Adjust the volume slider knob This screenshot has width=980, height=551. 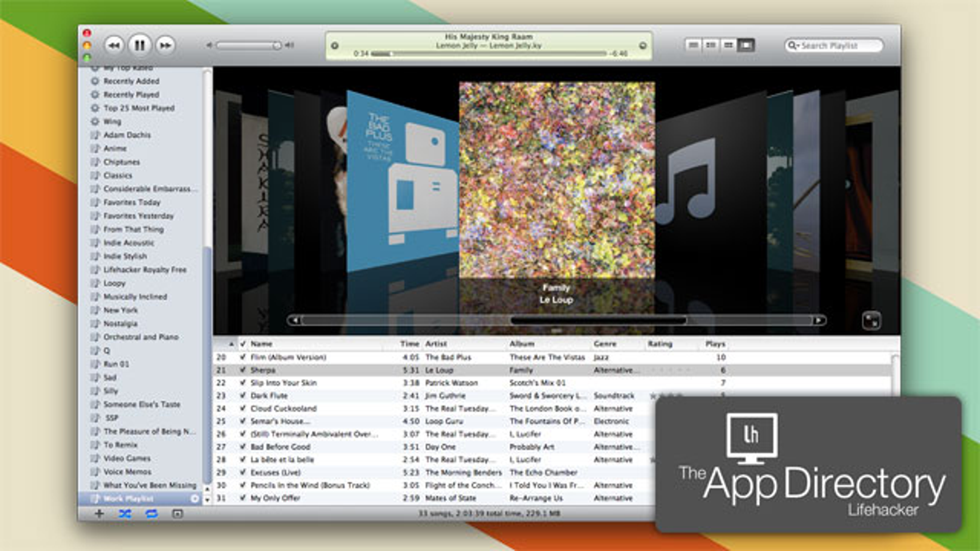pyautogui.click(x=277, y=45)
